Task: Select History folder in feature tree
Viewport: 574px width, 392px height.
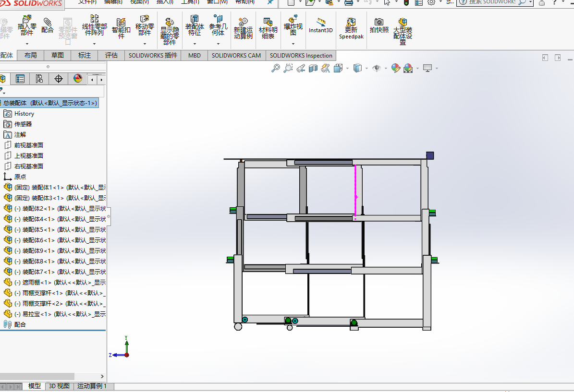Action: 24,114
